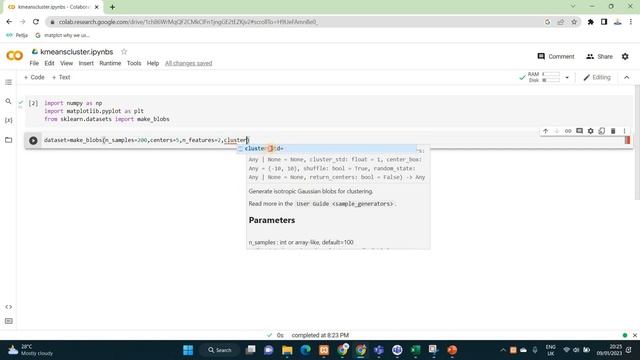This screenshot has height=360, width=640.
Task: Click the browser address bar URL
Action: pyautogui.click(x=188, y=22)
